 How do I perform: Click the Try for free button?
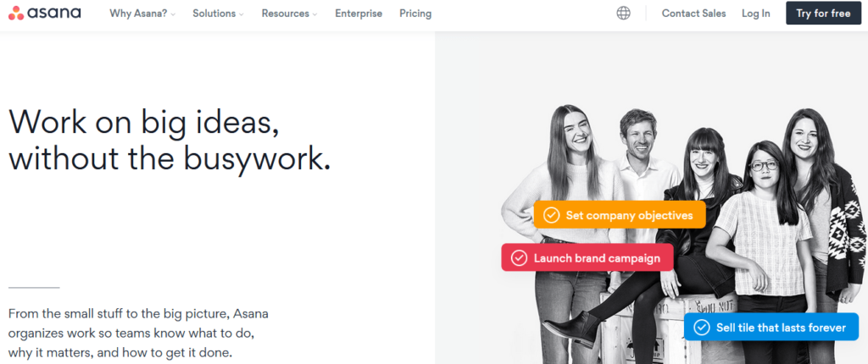pyautogui.click(x=823, y=14)
